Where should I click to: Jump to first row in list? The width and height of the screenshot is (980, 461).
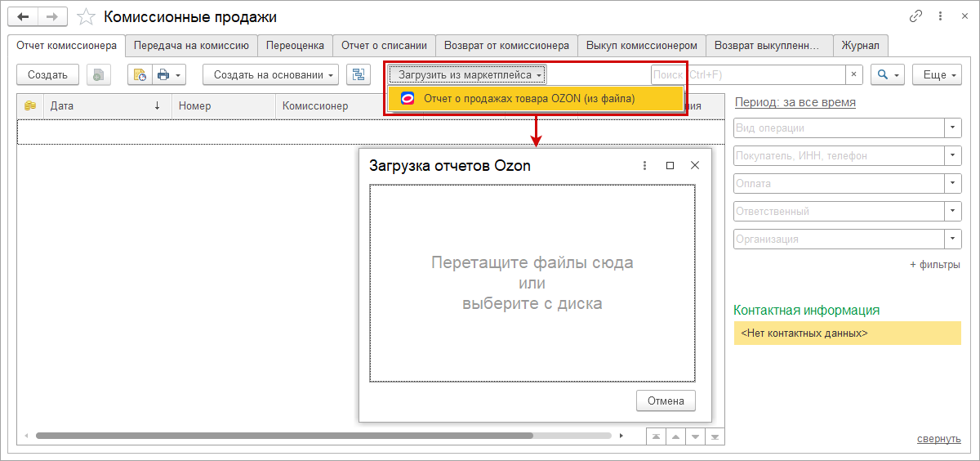pyautogui.click(x=656, y=436)
